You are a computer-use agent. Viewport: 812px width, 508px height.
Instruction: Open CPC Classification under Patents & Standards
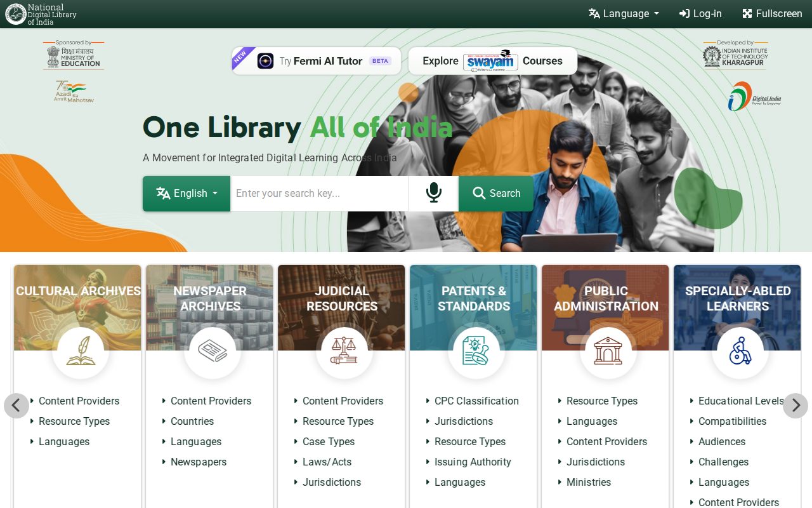pyautogui.click(x=476, y=401)
